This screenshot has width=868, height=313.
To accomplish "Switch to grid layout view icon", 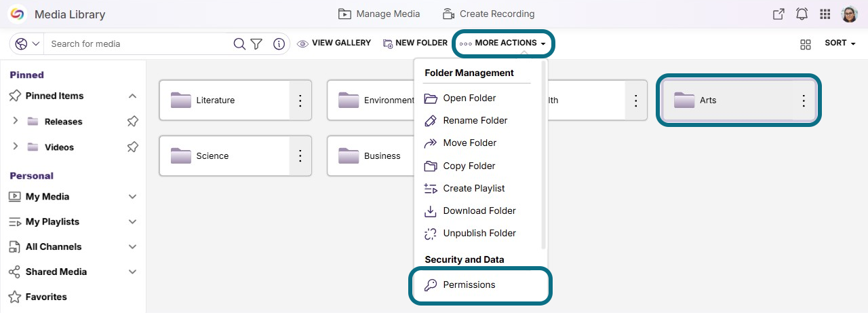I will [x=806, y=44].
